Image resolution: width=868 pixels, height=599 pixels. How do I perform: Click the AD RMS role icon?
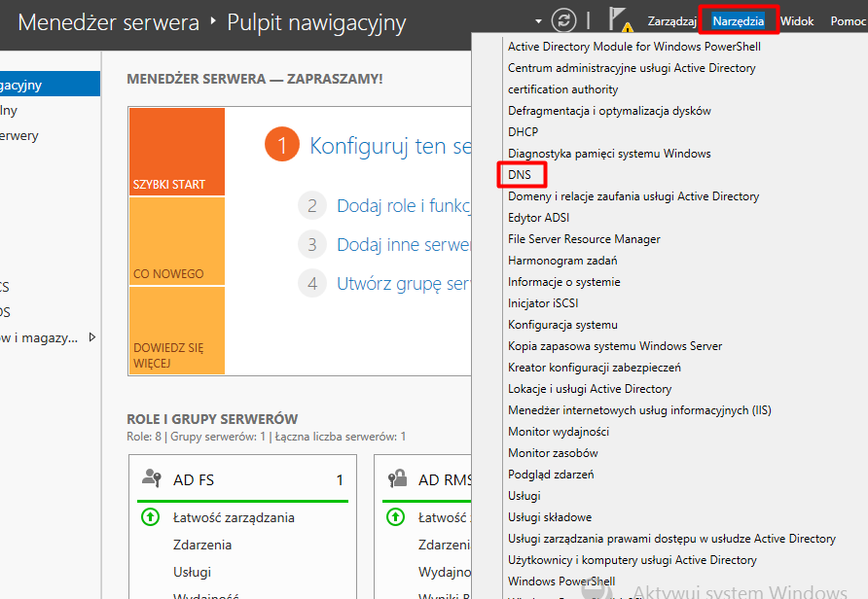[396, 478]
